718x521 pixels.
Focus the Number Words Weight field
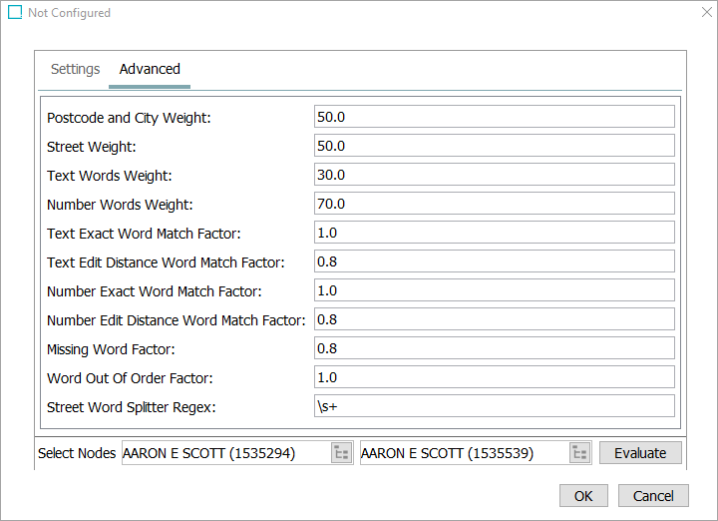click(x=494, y=203)
